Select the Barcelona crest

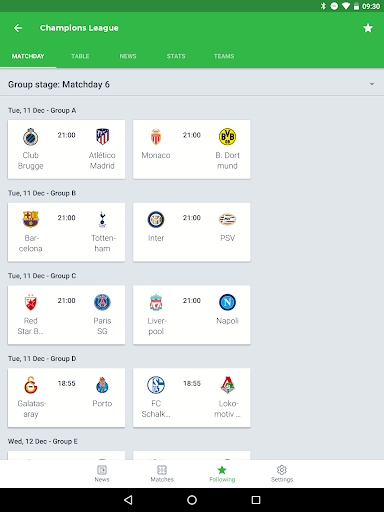30,219
